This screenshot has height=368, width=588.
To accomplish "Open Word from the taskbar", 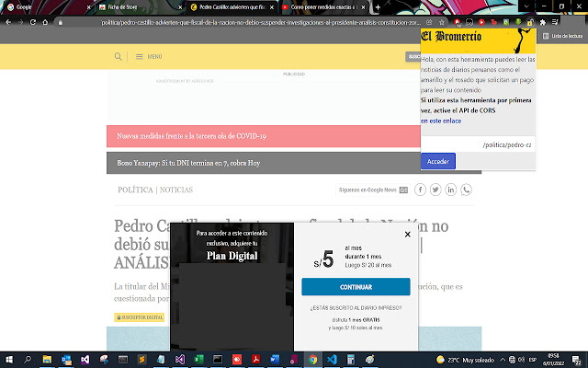I will (275, 360).
